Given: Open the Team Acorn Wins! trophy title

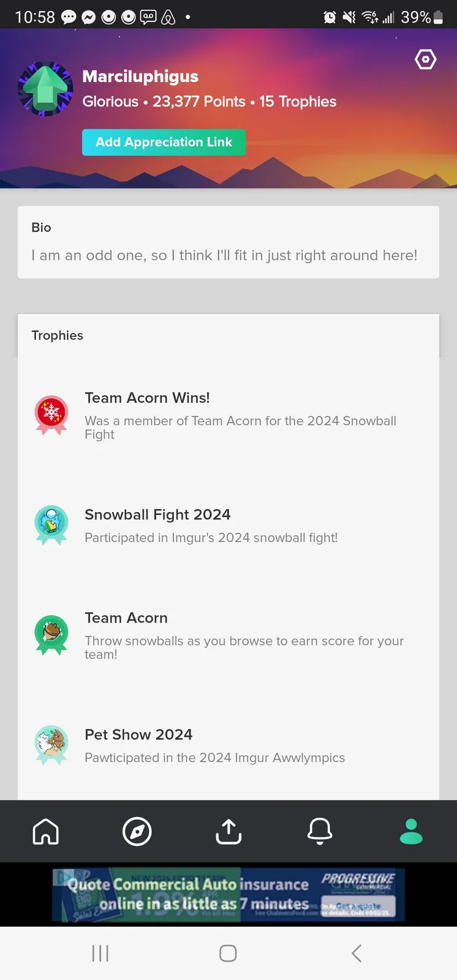Looking at the screenshot, I should (147, 398).
